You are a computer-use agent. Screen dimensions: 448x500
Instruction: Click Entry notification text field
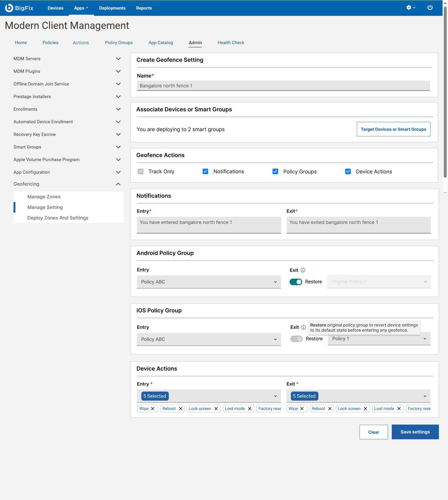209,225
